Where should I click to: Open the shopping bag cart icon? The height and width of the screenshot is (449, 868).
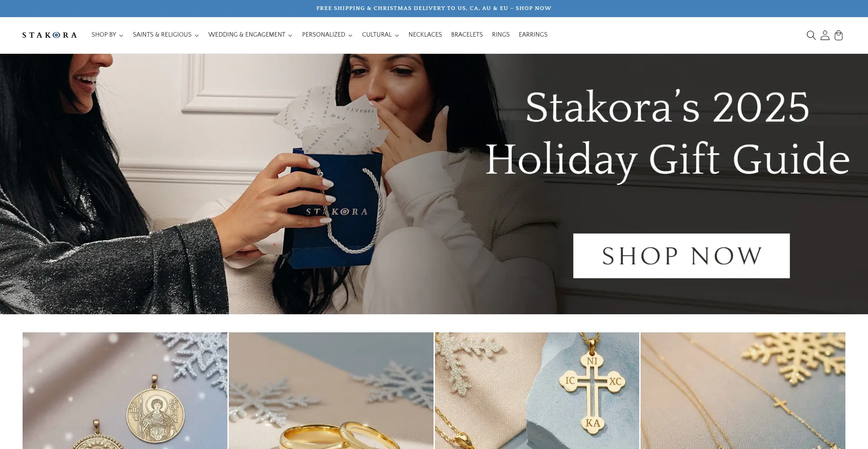[839, 35]
